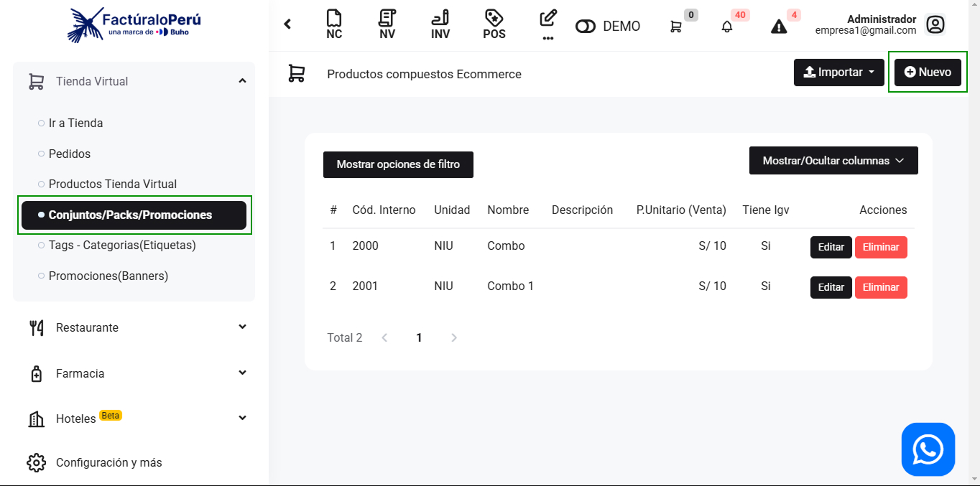
Task: Click the user profile avatar icon
Action: coord(935,25)
